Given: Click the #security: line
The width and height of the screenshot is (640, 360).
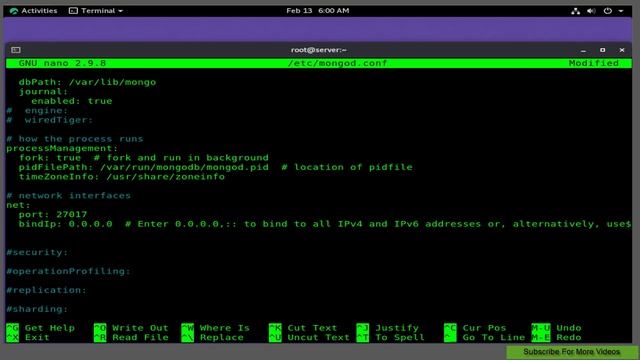Looking at the screenshot, I should click(x=37, y=252).
